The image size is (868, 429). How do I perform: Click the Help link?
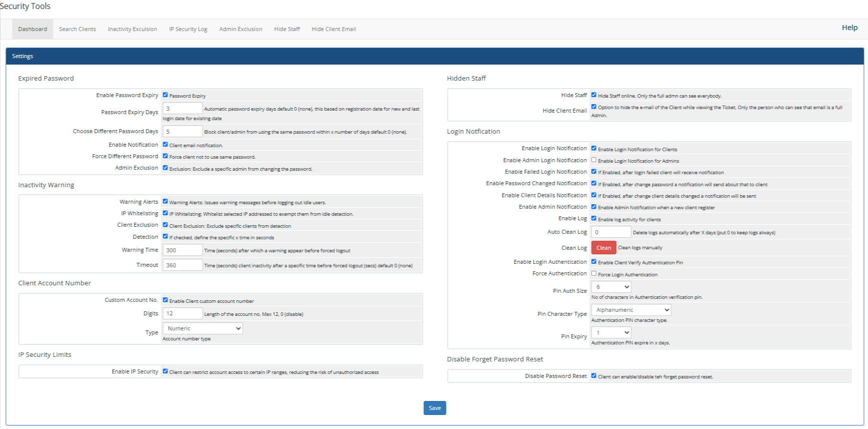[x=849, y=28]
